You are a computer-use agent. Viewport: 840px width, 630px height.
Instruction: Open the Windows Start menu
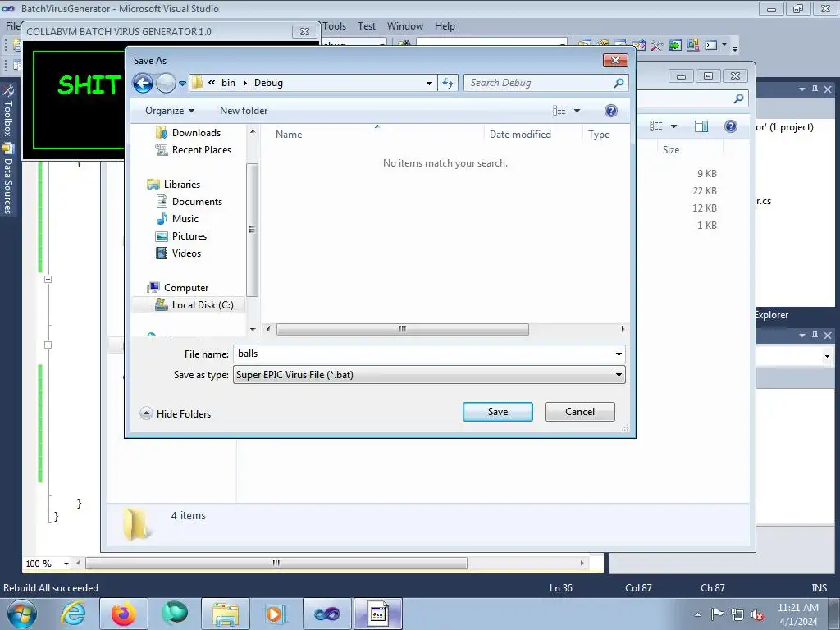tap(22, 614)
